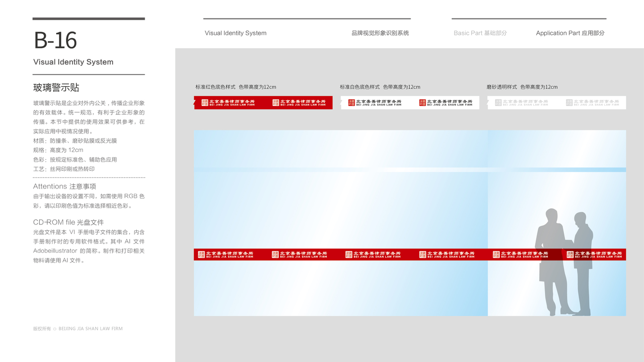The height and width of the screenshot is (362, 644).
Task: Click the line 色彩：按规定标准色、辅助色应用
Action: (x=75, y=160)
